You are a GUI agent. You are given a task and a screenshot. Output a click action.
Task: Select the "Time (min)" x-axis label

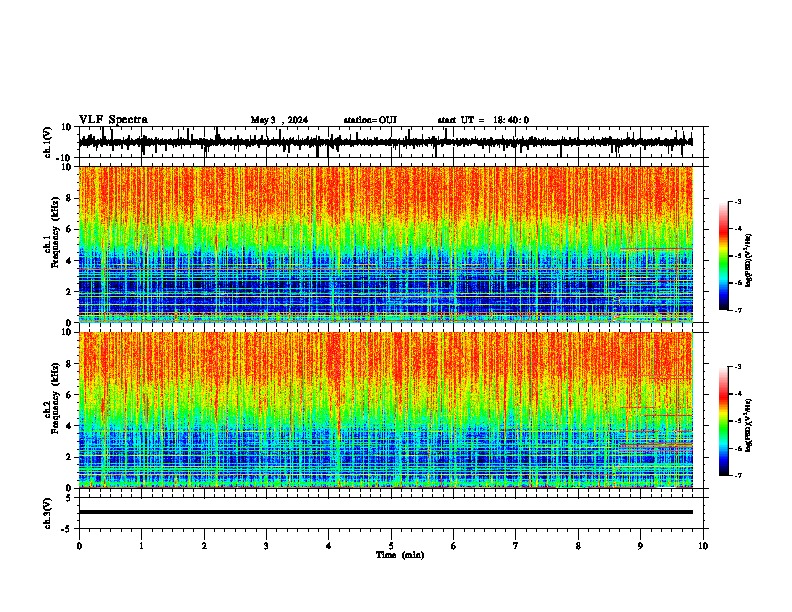(x=400, y=555)
